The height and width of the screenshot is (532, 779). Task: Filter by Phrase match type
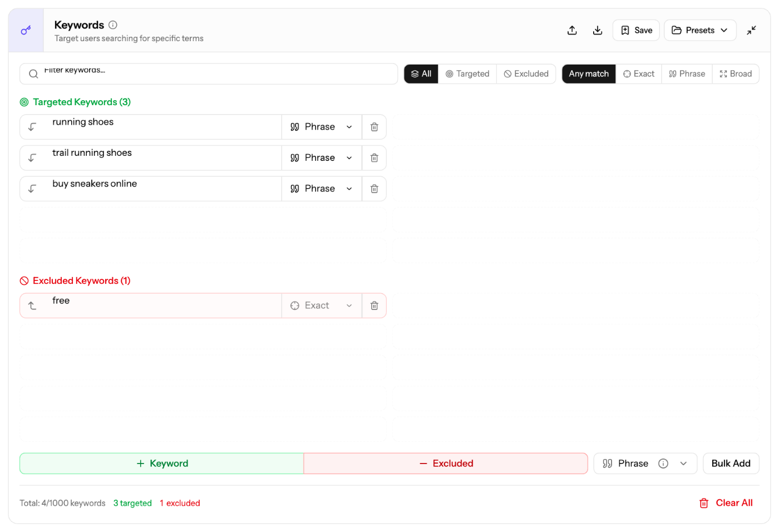coord(687,73)
